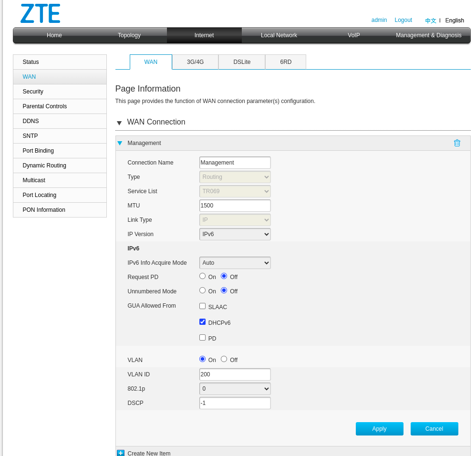Screen dimensions: 476x456
Task: Delete the Management connection via trash icon
Action: click(x=457, y=143)
